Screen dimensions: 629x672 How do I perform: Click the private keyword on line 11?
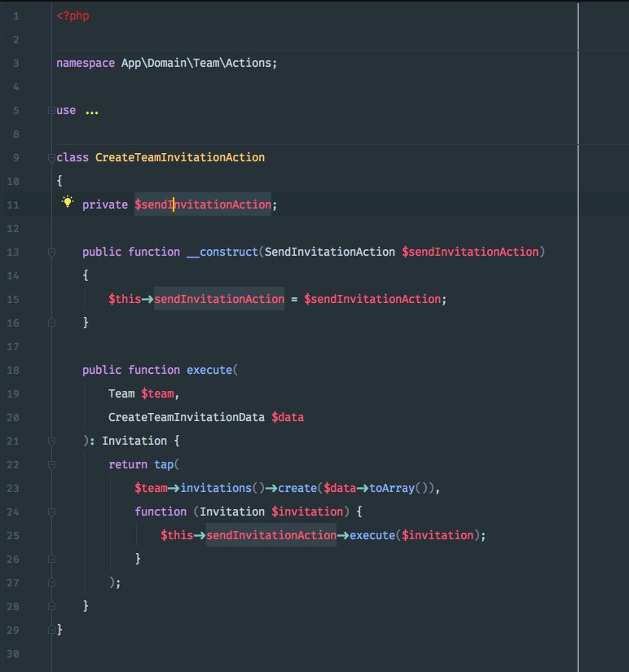click(105, 204)
